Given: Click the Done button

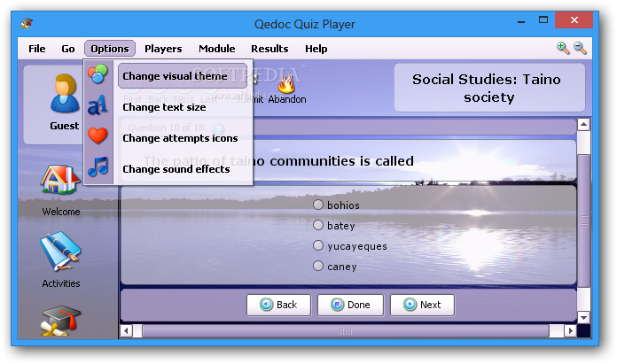Looking at the screenshot, I should pos(350,305).
